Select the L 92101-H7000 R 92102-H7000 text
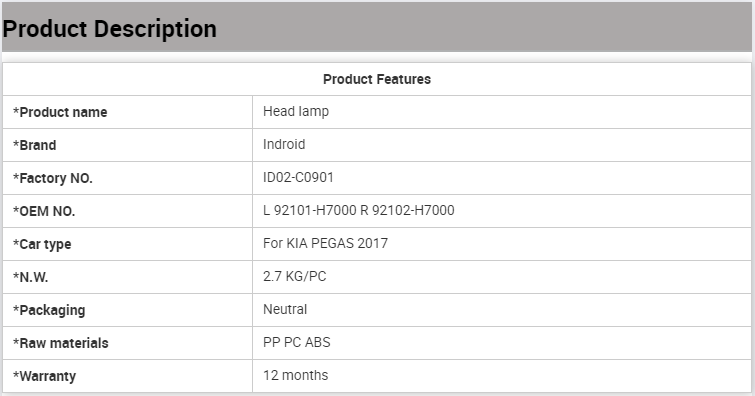 tap(359, 210)
